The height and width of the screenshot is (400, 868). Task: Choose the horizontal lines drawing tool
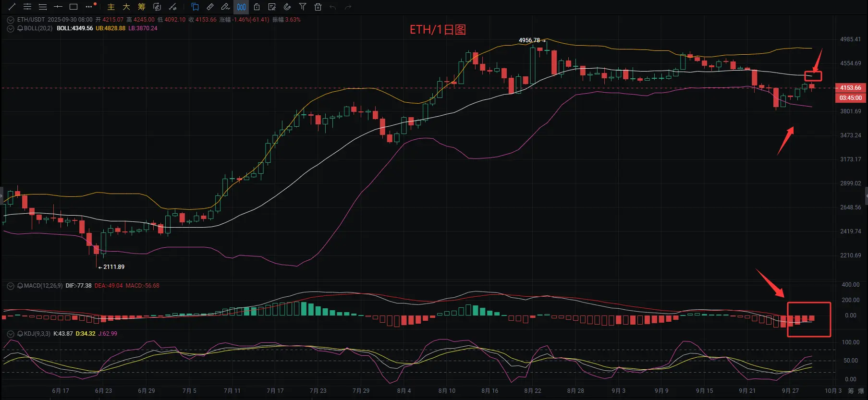click(43, 7)
